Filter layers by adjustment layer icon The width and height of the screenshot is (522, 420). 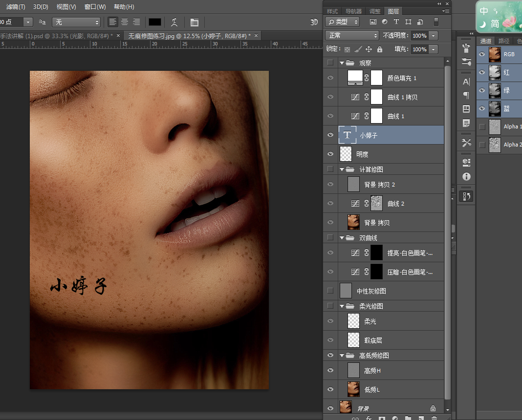click(385, 22)
